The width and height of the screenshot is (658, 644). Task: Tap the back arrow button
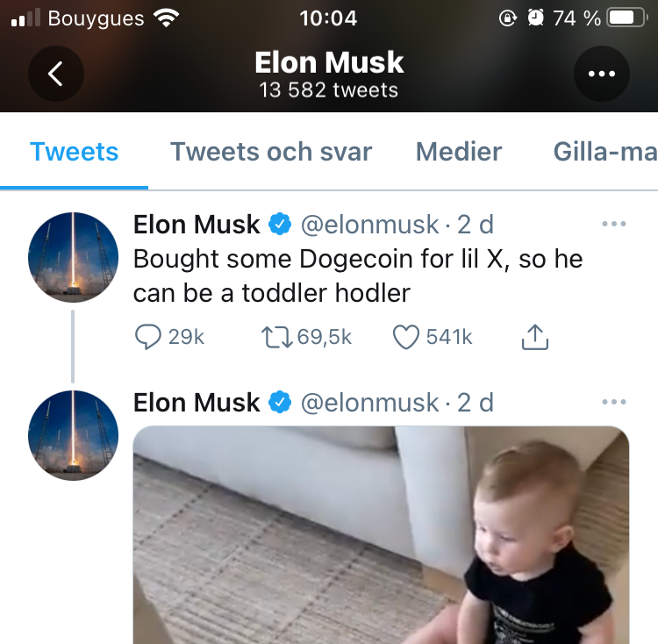[55, 75]
